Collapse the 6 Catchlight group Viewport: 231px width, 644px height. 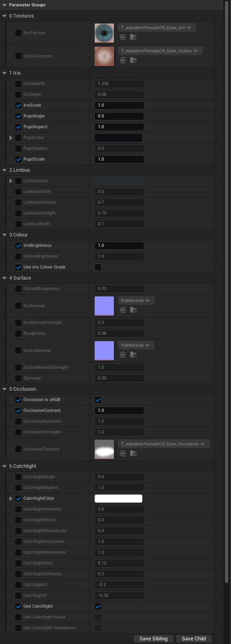(4, 466)
